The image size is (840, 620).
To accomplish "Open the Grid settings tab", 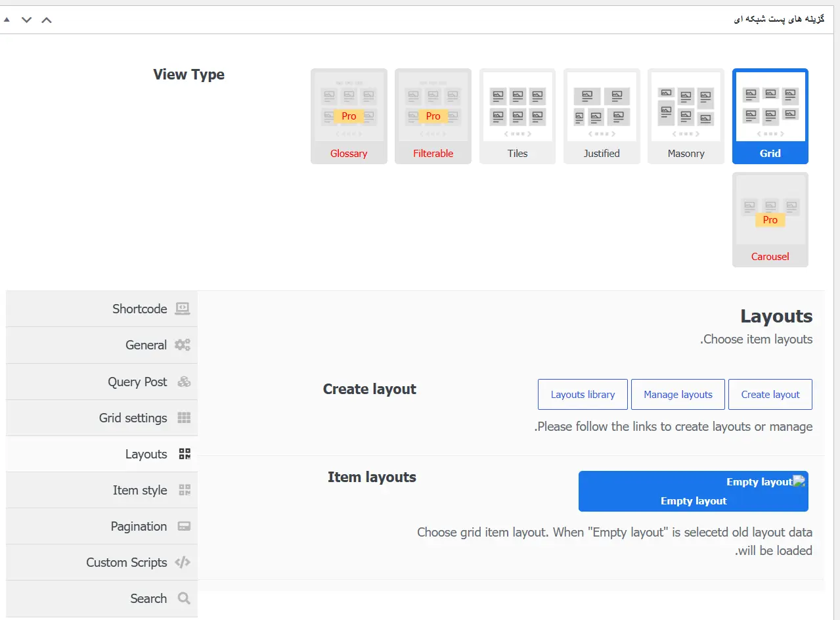I will point(102,418).
